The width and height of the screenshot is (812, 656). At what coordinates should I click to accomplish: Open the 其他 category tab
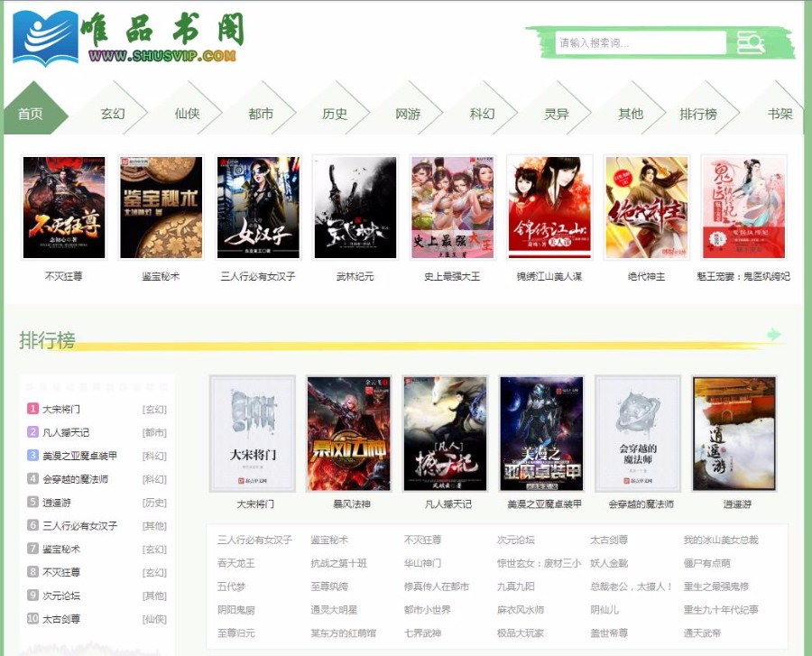click(631, 114)
